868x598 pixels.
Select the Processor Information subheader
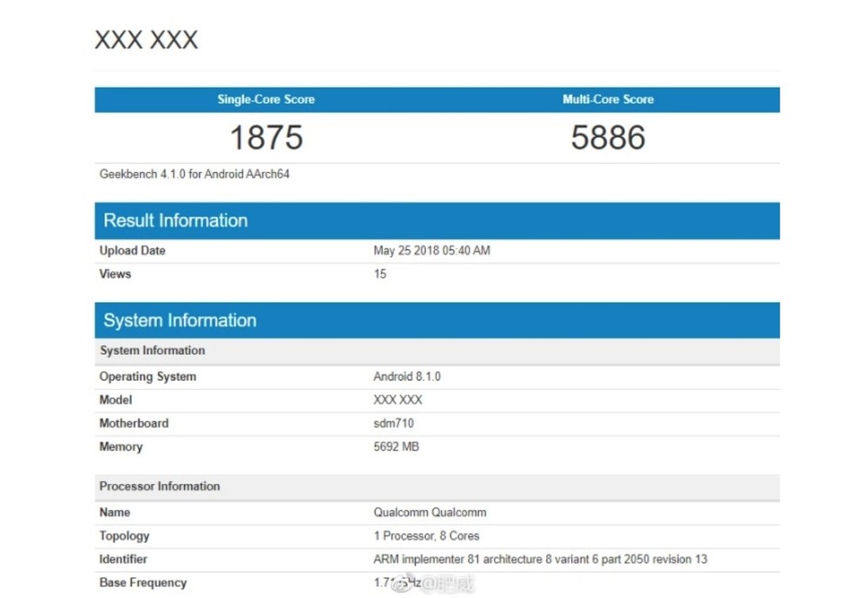click(x=437, y=487)
